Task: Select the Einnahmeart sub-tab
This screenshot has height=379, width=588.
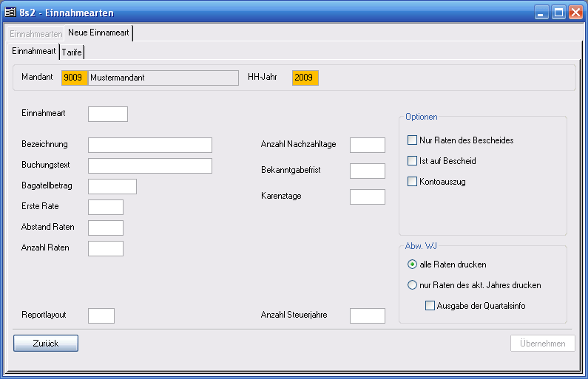Action: point(34,51)
